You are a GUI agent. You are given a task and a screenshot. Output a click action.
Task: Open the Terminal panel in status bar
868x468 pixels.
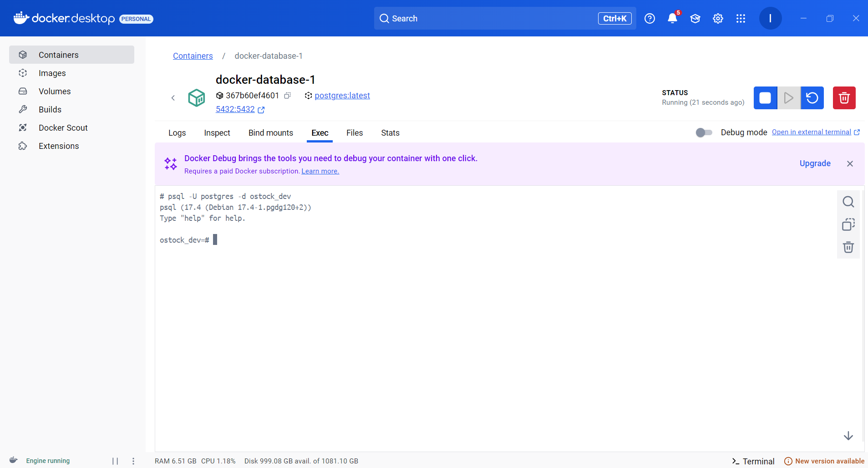tap(753, 461)
